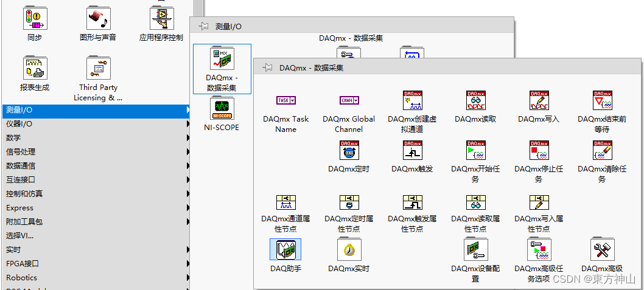Open the 控制和仿真 category

tap(96, 193)
